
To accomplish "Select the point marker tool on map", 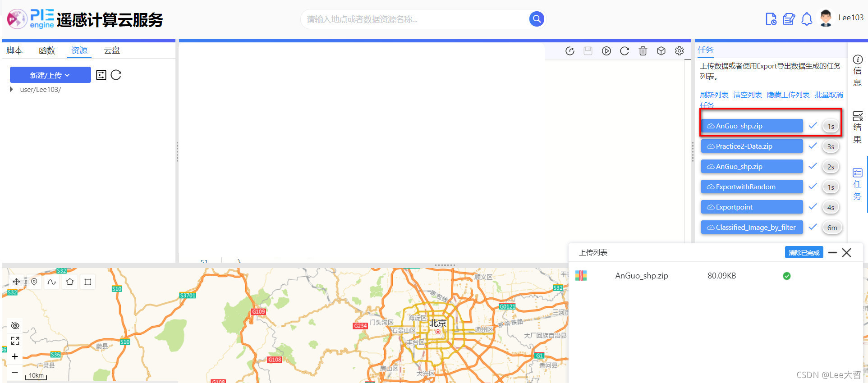I will click(x=34, y=282).
